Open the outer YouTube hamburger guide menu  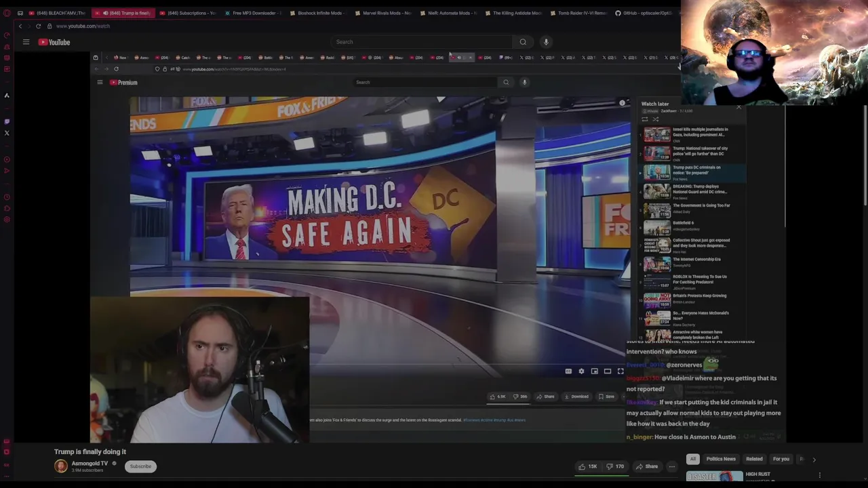pos(26,42)
